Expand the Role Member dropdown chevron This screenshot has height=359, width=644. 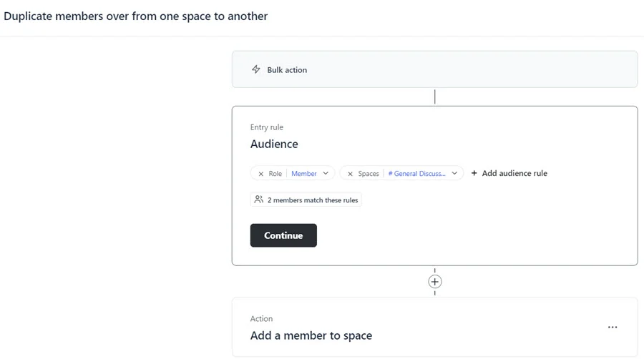326,173
